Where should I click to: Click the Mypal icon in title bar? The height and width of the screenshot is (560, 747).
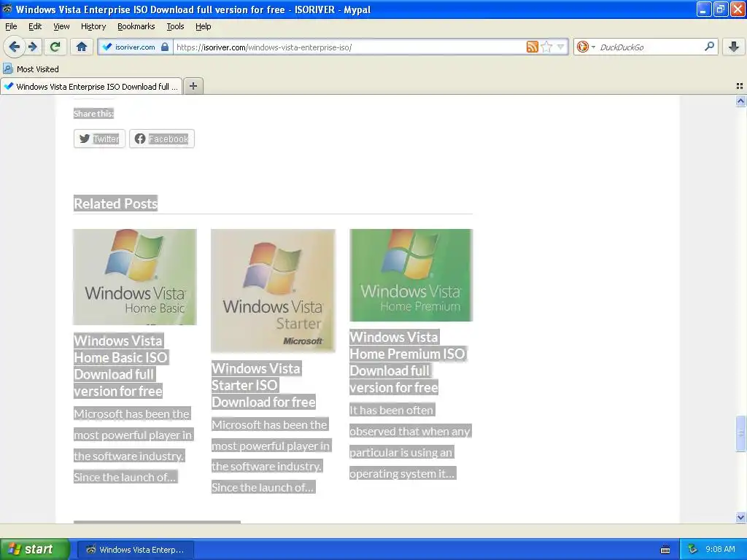pos(7,9)
